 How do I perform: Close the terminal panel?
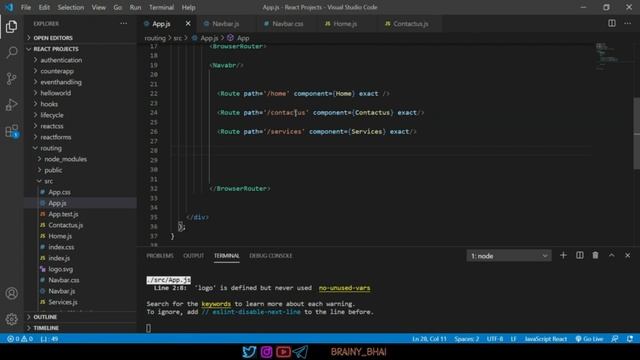(627, 255)
